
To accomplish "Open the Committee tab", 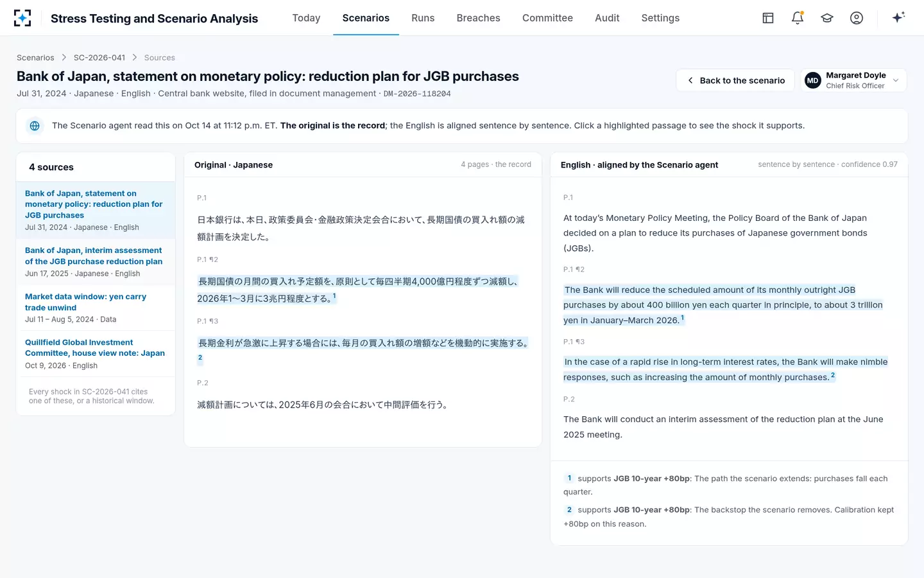I will (x=547, y=18).
